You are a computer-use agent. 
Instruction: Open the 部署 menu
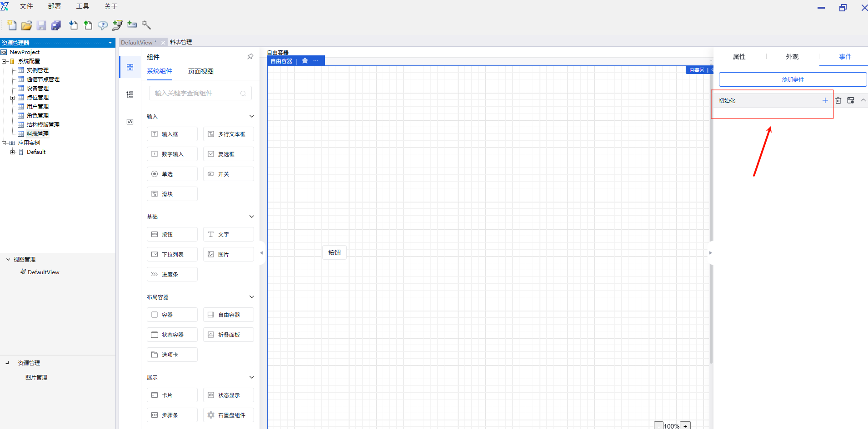(x=54, y=6)
